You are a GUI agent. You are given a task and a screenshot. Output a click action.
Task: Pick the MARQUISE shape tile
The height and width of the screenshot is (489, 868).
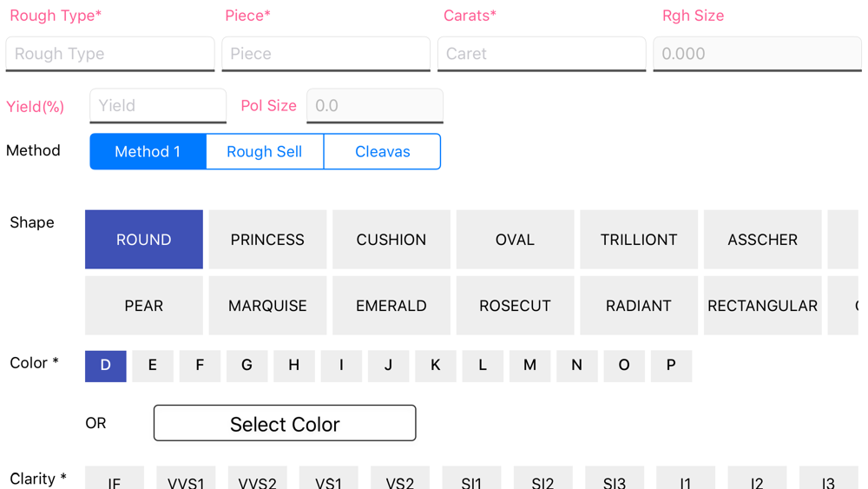pyautogui.click(x=267, y=306)
